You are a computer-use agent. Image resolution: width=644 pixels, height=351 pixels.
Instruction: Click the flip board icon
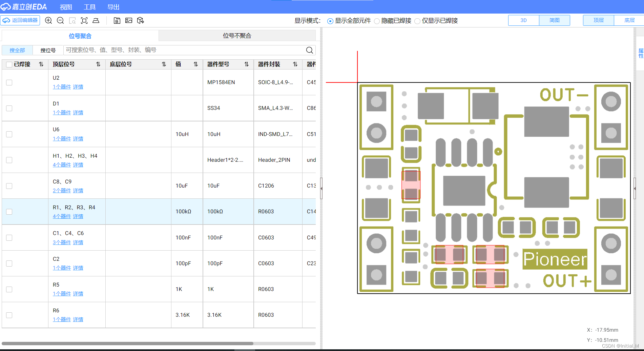(96, 20)
